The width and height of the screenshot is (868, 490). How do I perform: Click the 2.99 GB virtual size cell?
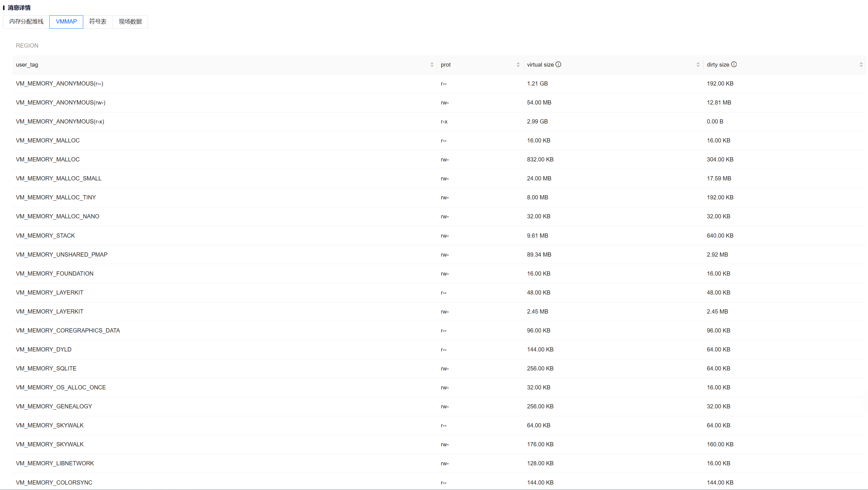(537, 121)
